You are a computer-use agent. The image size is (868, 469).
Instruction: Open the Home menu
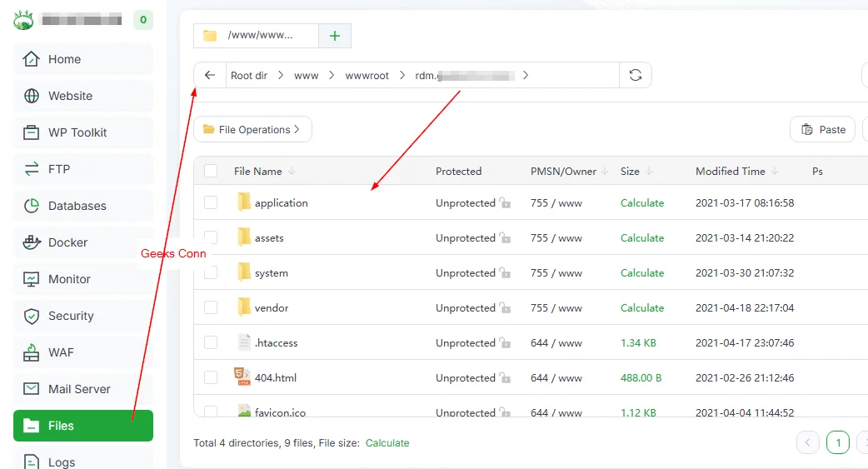(x=83, y=59)
